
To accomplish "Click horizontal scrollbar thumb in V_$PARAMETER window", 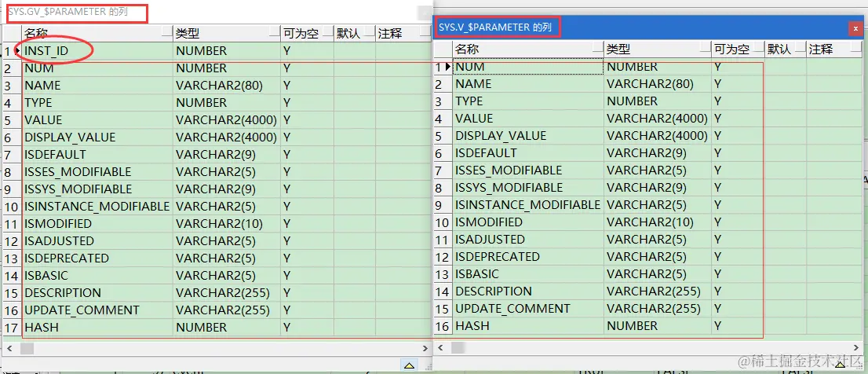I will tap(458, 347).
